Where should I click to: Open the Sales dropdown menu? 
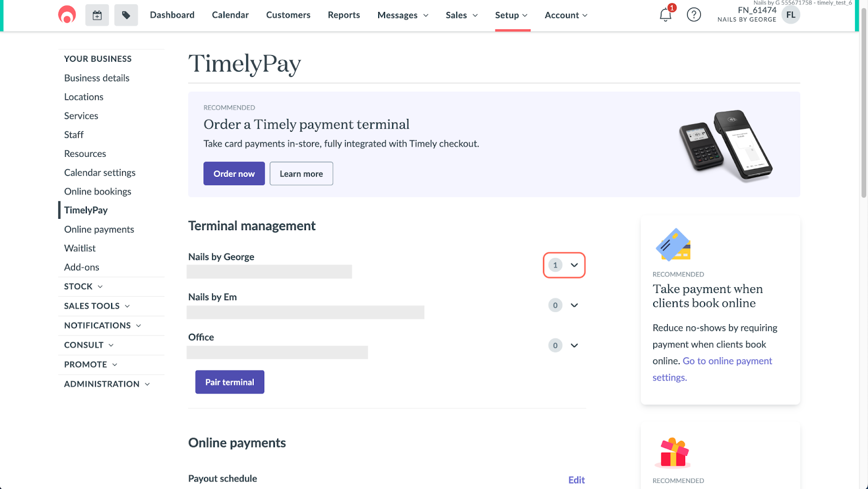click(462, 15)
